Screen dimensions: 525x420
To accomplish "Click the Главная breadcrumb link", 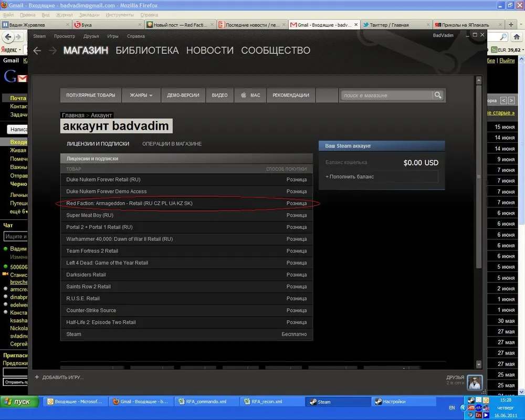I will coord(73,115).
